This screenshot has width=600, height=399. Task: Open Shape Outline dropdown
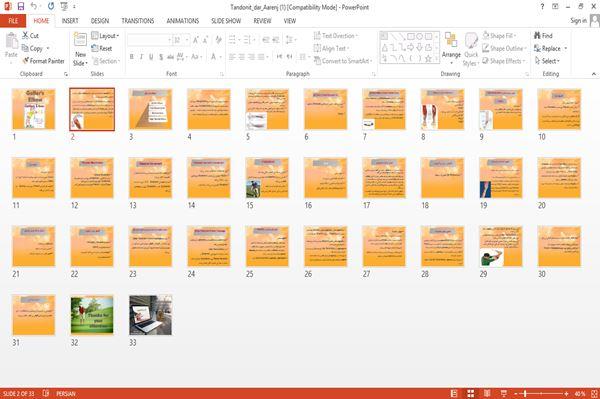[x=504, y=48]
